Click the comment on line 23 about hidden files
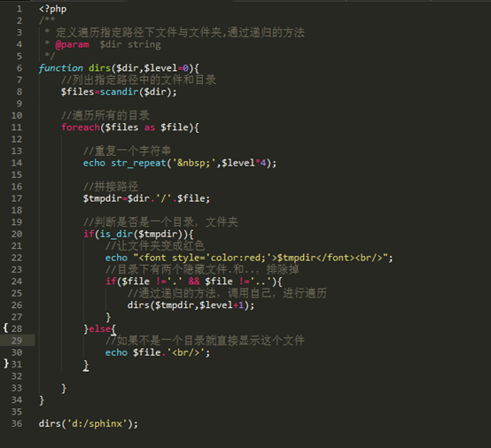Screen dimensions: 491x448 point(202,270)
